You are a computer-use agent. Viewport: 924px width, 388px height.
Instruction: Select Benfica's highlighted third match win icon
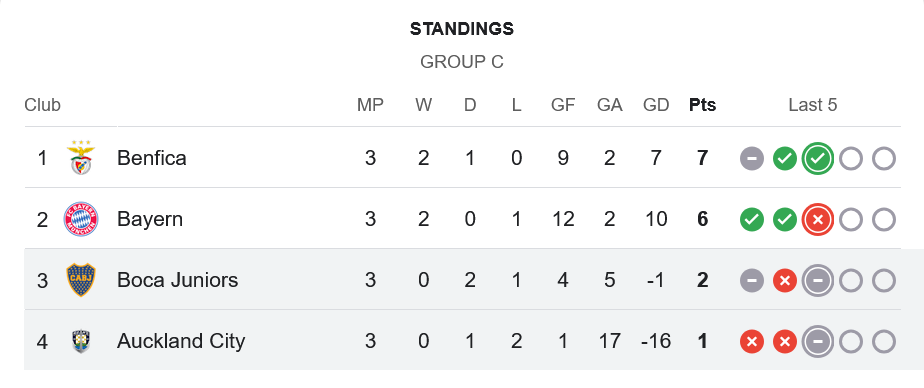coord(818,158)
